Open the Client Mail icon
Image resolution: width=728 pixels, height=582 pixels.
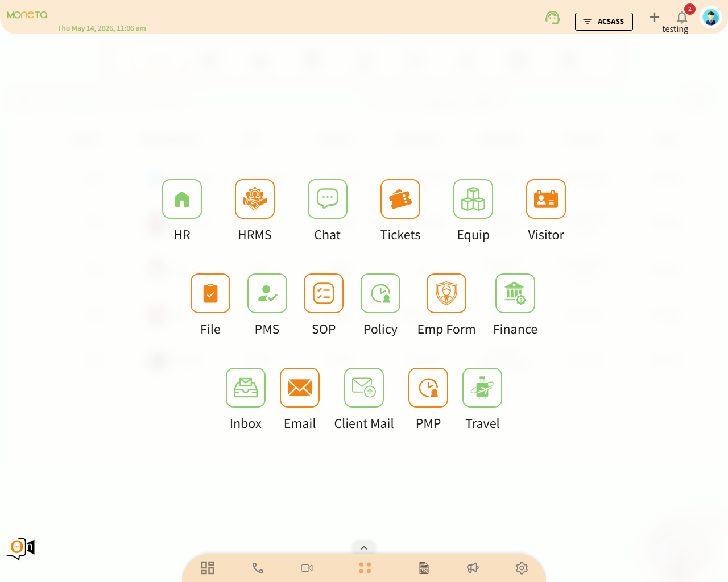364,388
